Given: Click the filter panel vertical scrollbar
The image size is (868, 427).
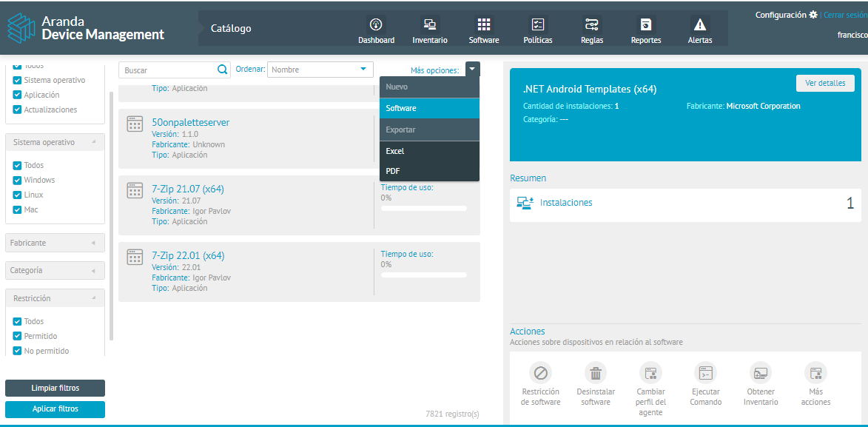Looking at the screenshot, I should [x=111, y=216].
